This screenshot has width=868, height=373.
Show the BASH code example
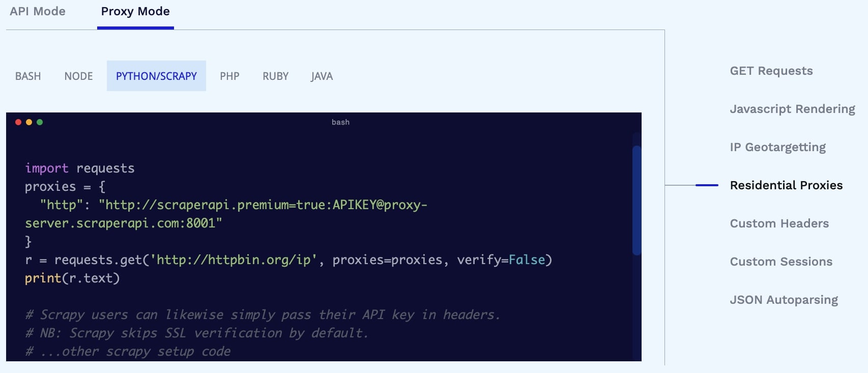[x=28, y=76]
